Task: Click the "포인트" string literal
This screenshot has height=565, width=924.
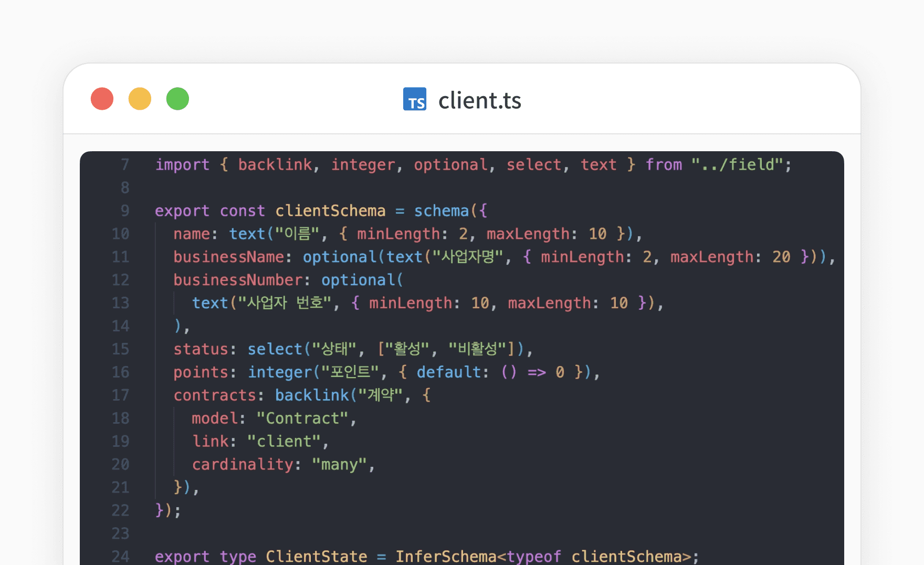Action: [350, 372]
